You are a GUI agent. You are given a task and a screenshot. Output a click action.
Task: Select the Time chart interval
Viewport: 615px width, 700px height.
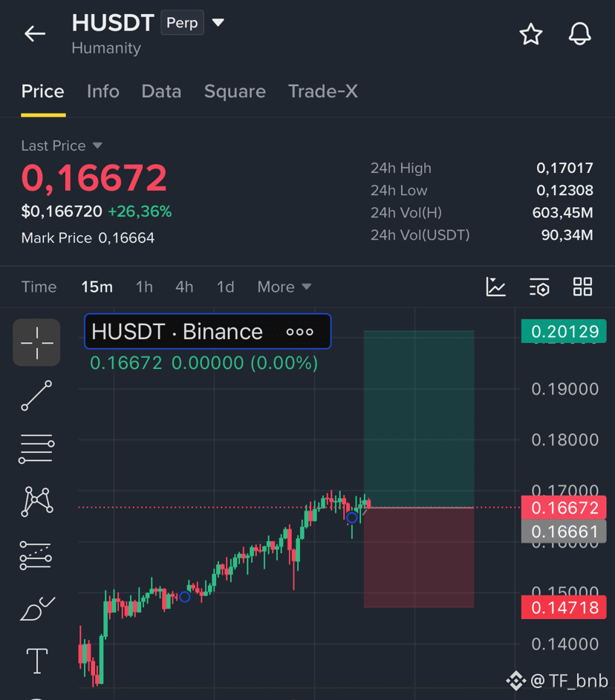tap(39, 287)
